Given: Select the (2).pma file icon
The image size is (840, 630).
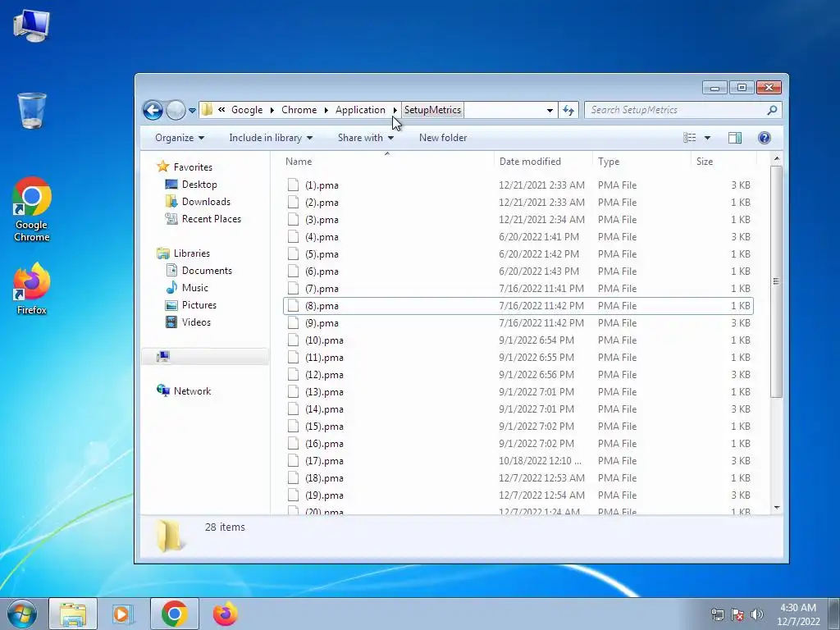Looking at the screenshot, I should click(x=293, y=202).
